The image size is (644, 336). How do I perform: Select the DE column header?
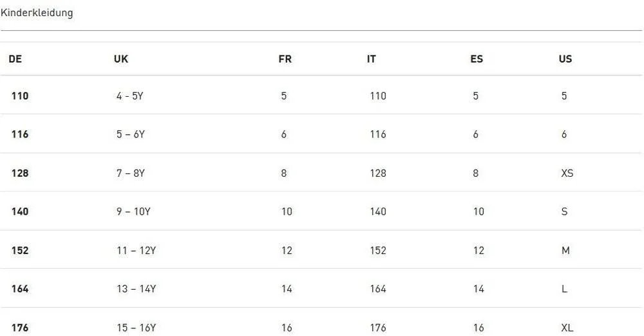[15, 59]
